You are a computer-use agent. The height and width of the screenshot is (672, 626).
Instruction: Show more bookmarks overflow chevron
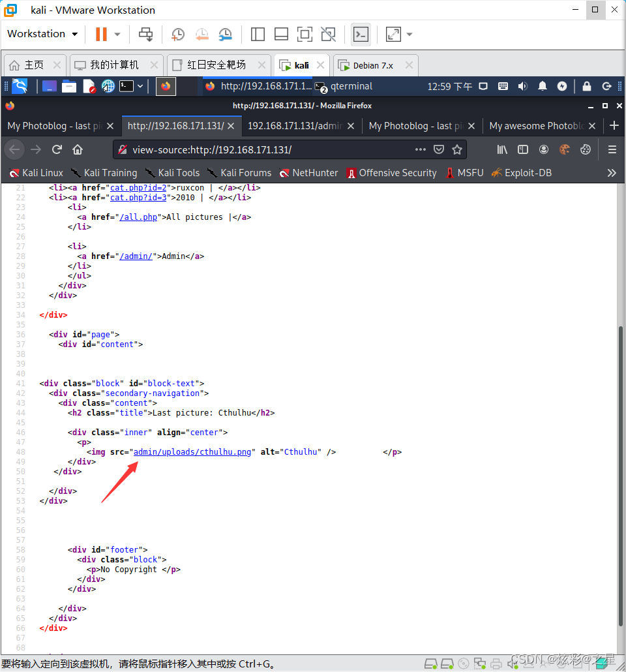(611, 173)
